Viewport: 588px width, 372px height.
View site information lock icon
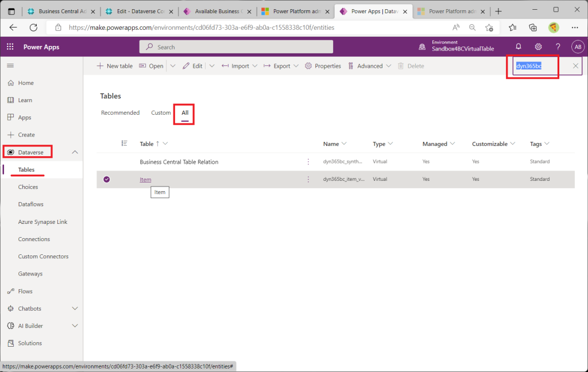pyautogui.click(x=58, y=28)
